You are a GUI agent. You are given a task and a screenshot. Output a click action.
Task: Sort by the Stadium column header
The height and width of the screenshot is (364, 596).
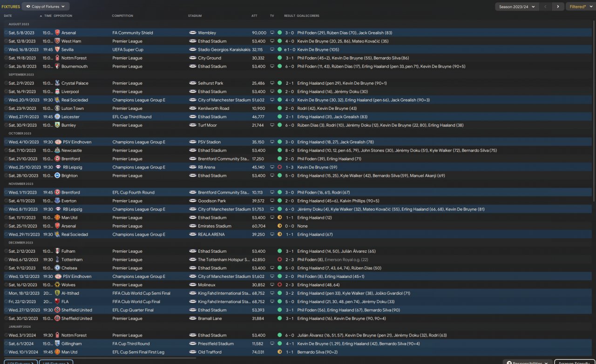pyautogui.click(x=195, y=16)
